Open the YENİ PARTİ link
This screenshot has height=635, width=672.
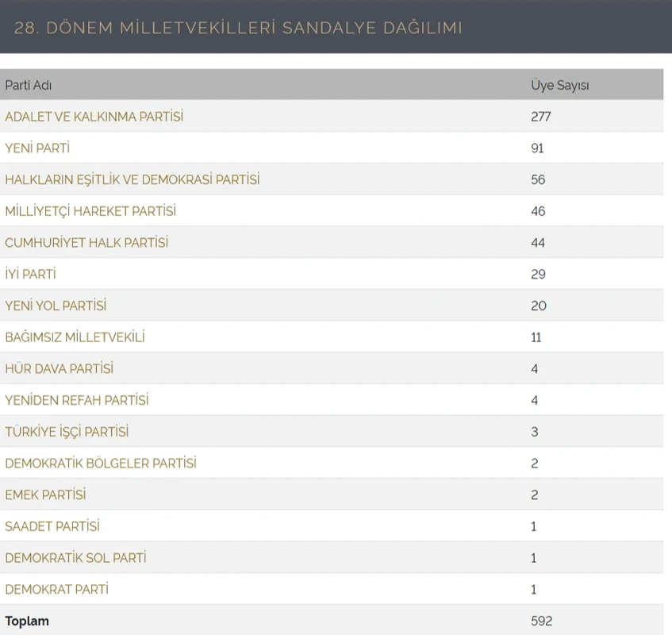coord(37,148)
